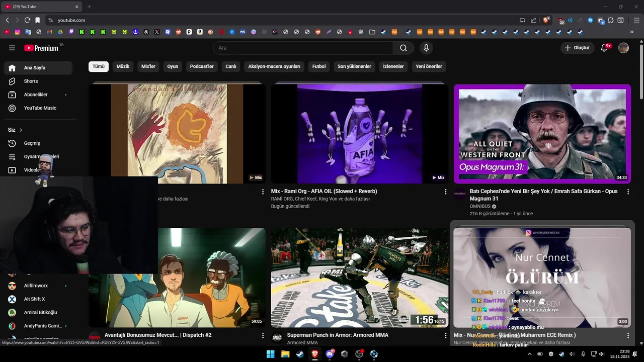Bookmark this page
This screenshot has width=644, height=362.
click(37, 20)
